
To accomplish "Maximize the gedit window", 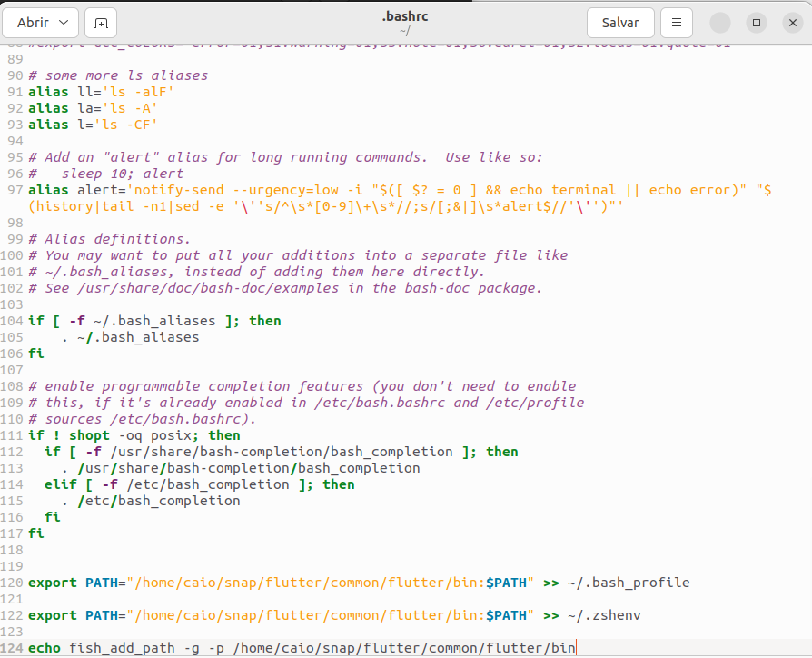I will click(x=756, y=23).
